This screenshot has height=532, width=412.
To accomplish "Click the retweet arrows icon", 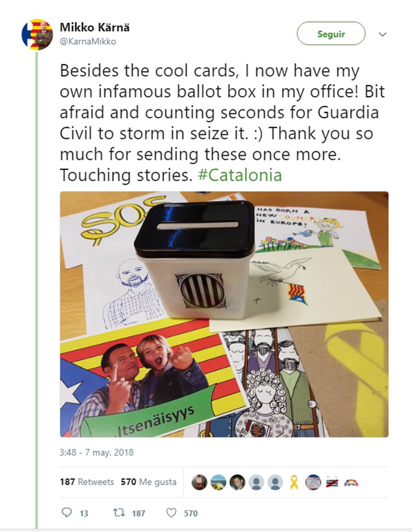I will [119, 513].
